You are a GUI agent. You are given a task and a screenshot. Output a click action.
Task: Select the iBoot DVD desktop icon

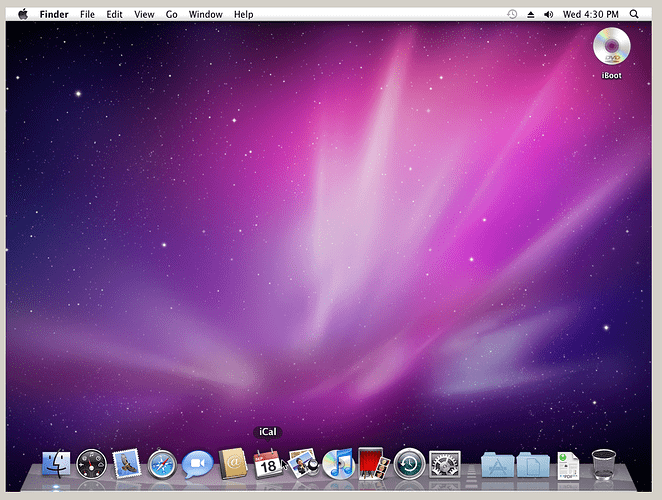tap(611, 46)
